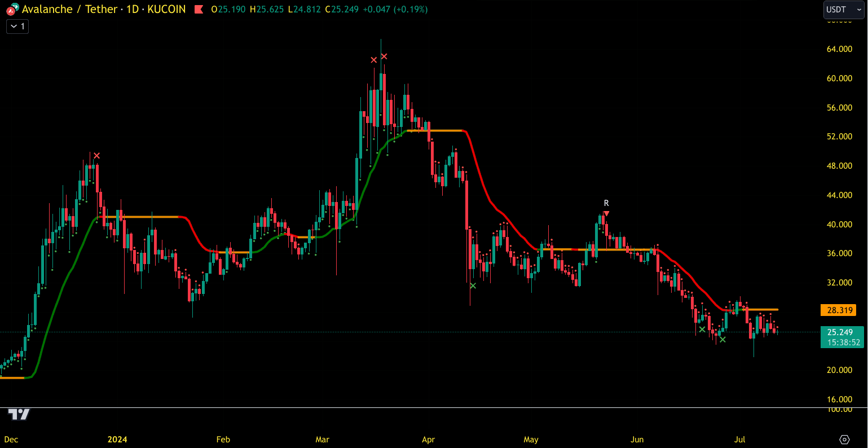Click the 16.000 price scale label
This screenshot has width=868, height=448.
[839, 399]
